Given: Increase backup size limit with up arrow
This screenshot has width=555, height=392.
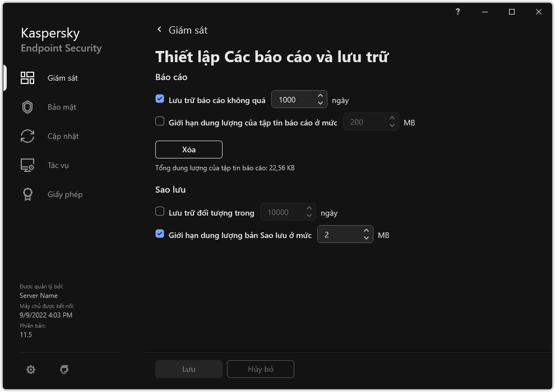Looking at the screenshot, I should pyautogui.click(x=366, y=231).
